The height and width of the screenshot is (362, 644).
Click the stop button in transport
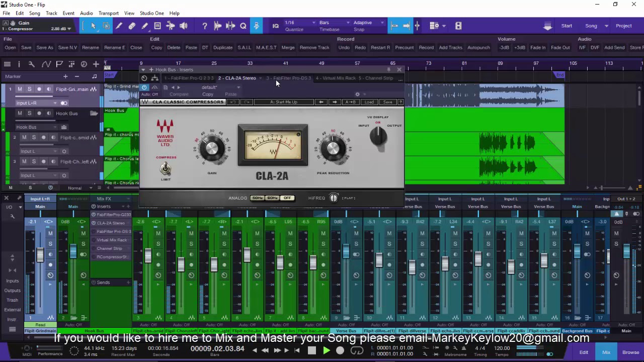[x=312, y=350]
